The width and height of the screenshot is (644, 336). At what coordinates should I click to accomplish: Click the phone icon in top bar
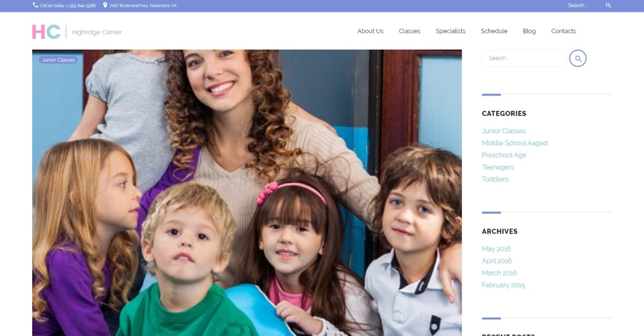35,5
